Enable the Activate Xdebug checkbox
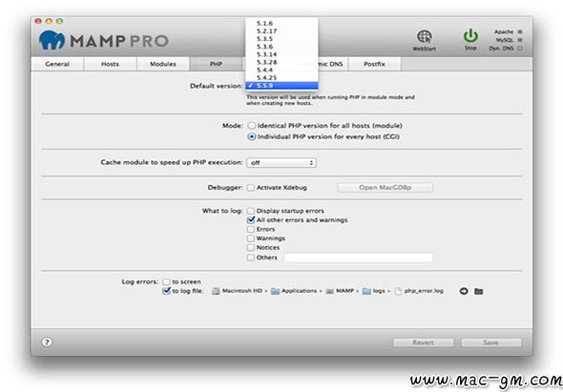The height and width of the screenshot is (392, 563). tap(251, 188)
